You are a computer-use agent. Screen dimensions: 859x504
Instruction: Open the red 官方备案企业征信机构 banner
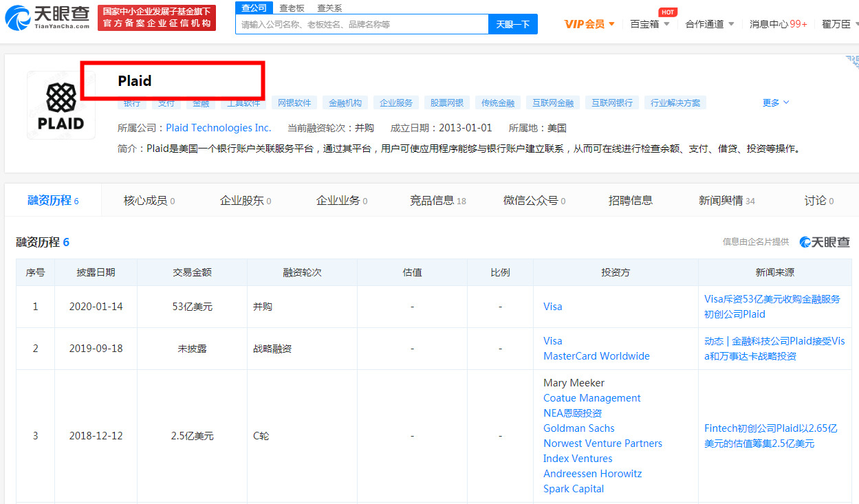click(x=157, y=18)
